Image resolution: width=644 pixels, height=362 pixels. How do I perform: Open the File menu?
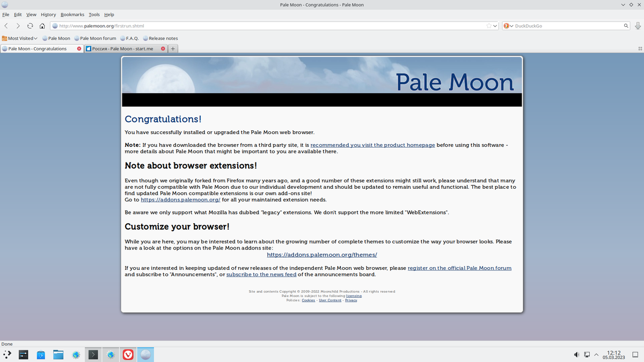coord(6,14)
